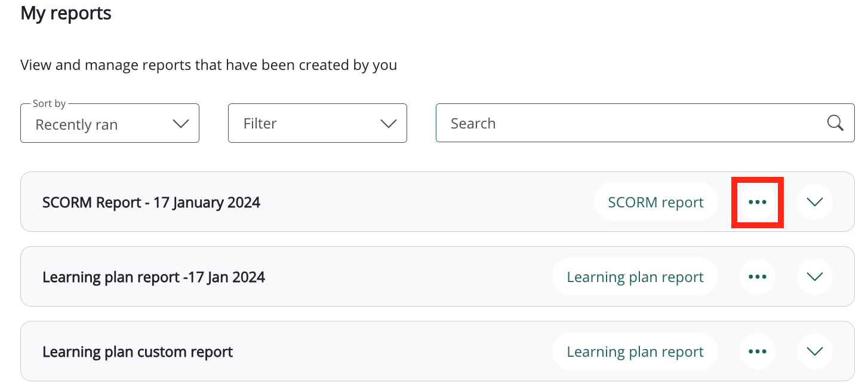Open the Filter dropdown
The width and height of the screenshot is (868, 392).
click(317, 124)
